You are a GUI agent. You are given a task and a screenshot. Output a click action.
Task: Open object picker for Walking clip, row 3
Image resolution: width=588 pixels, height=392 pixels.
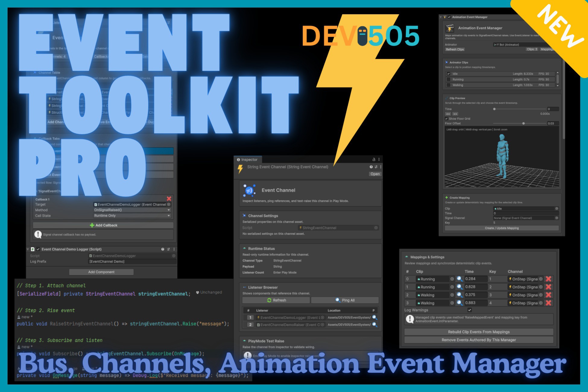[x=452, y=303]
